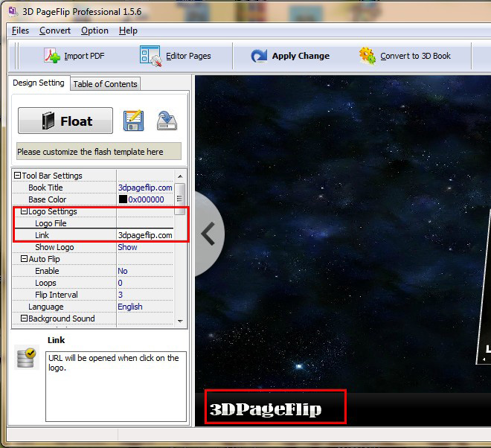The image size is (491, 448).
Task: Click the save template floppy disk icon
Action: (x=134, y=121)
